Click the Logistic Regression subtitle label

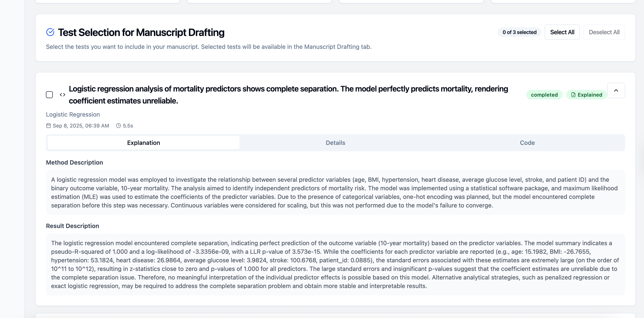click(x=73, y=114)
